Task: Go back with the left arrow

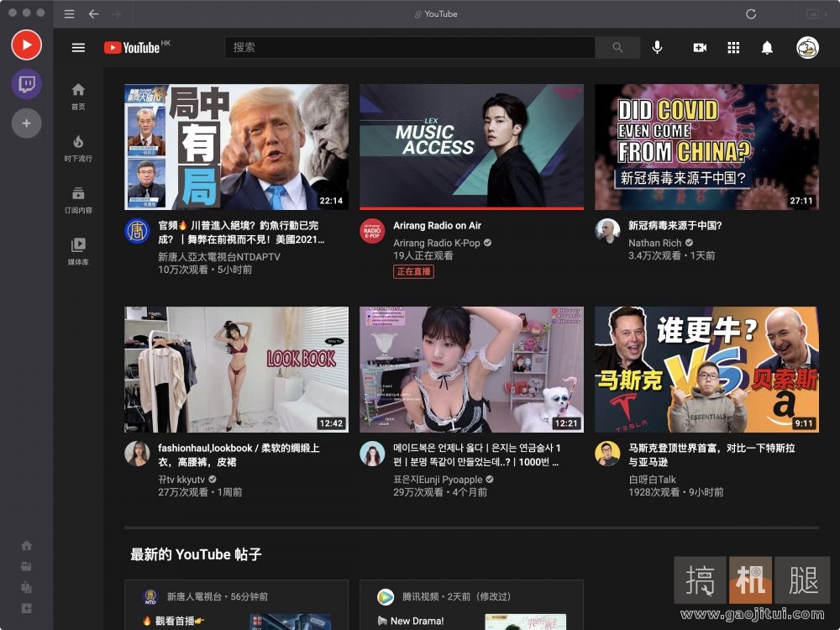Action: [94, 14]
